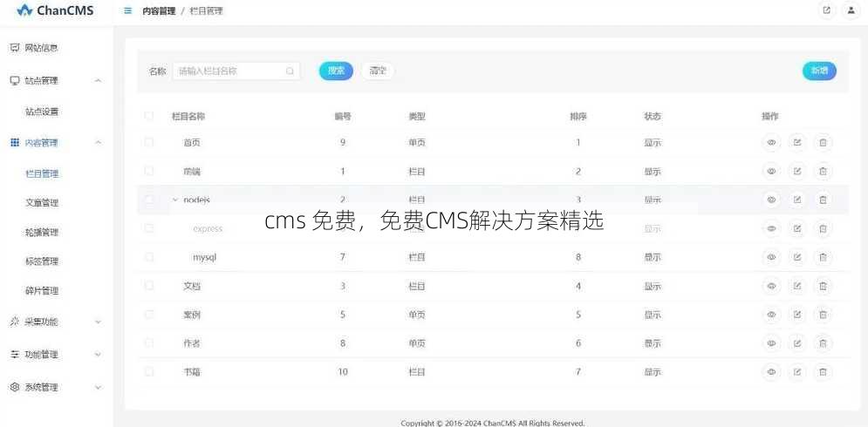Delete the 书籍 row

[x=824, y=372]
